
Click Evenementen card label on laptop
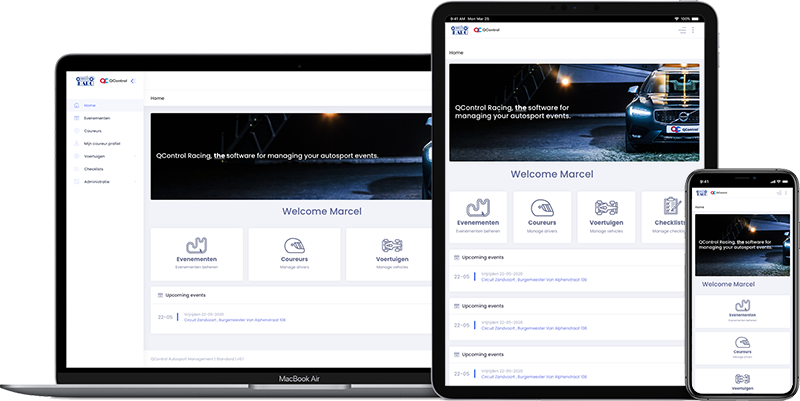pos(196,259)
